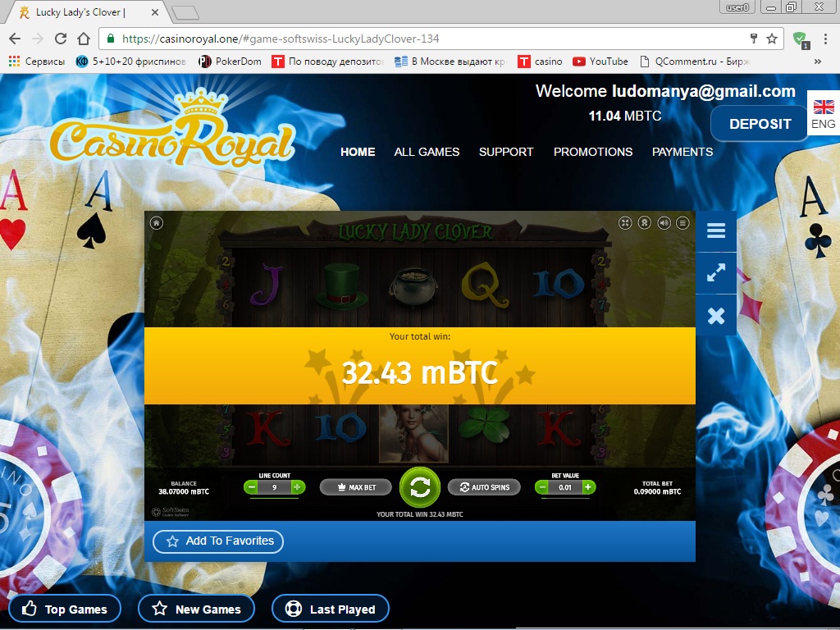Viewport: 840px width, 630px height.
Task: Click the pot of gold symbol
Action: (413, 287)
